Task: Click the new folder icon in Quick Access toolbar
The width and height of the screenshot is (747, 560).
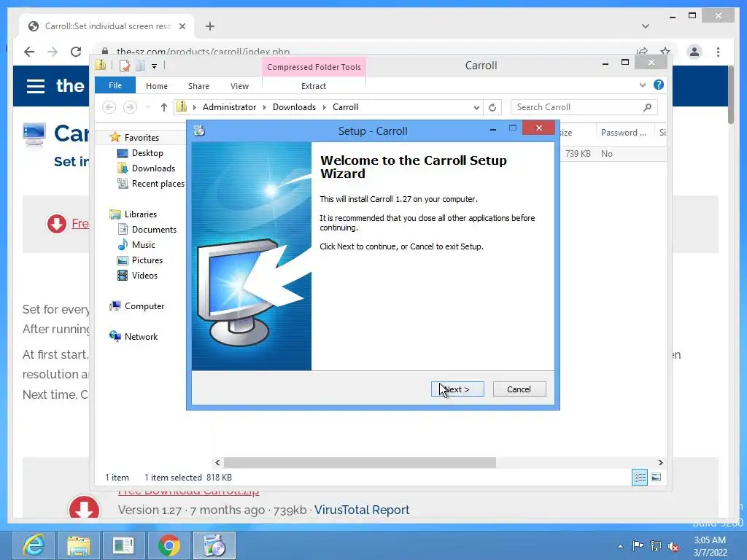Action: pos(140,66)
